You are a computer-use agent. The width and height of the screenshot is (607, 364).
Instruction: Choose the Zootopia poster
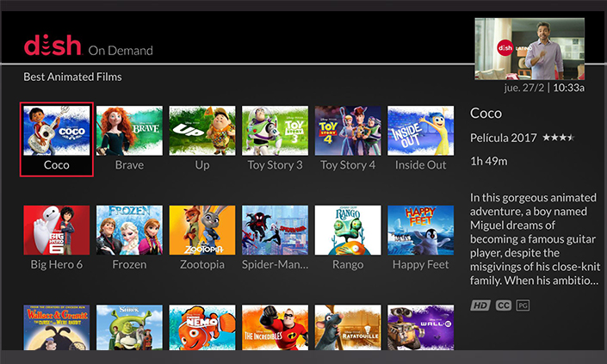coord(202,230)
